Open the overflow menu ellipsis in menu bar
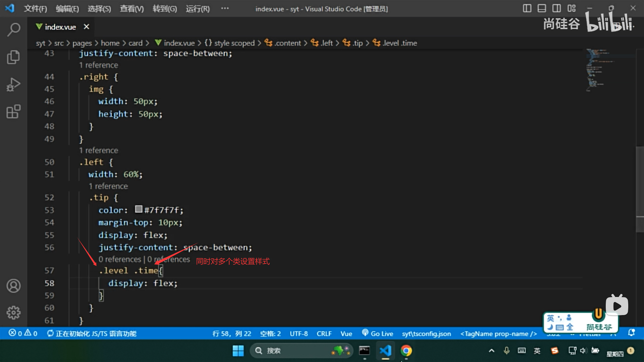This screenshot has height=362, width=644. [x=225, y=8]
